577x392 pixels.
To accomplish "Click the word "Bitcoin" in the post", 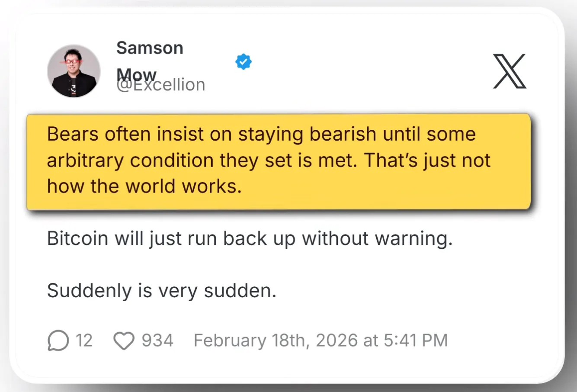I will [x=77, y=238].
